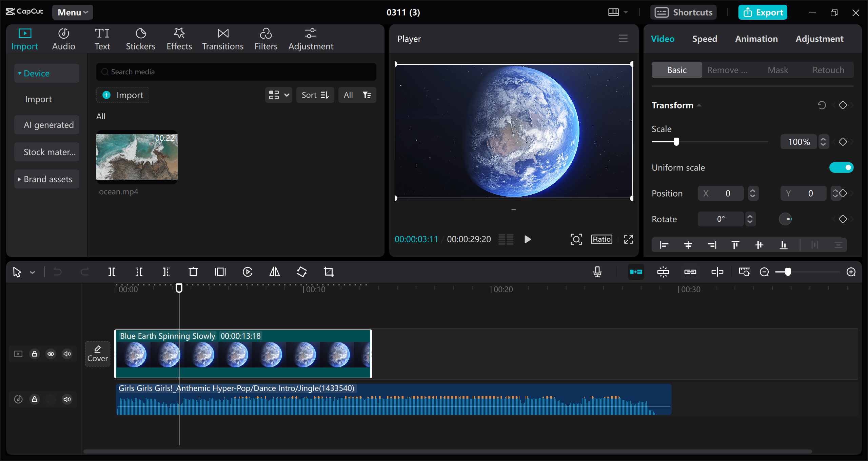This screenshot has width=868, height=461.
Task: Hide the video track
Action: pos(51,354)
